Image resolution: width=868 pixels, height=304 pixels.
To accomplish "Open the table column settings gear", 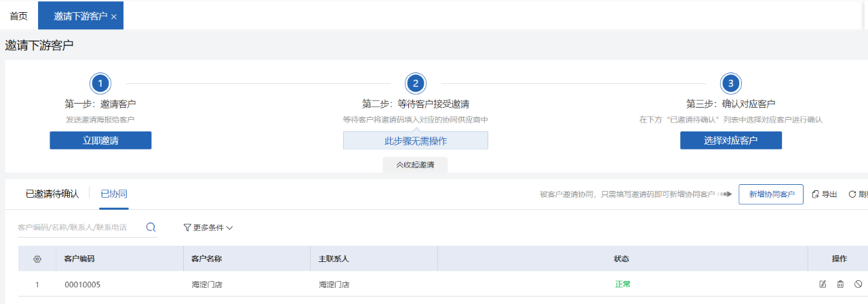I will coord(37,259).
